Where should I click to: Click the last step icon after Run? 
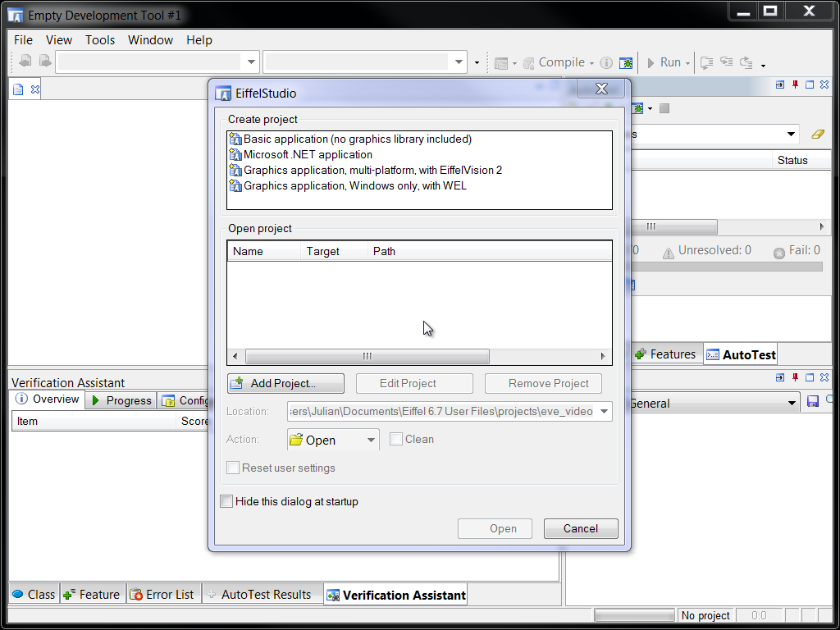tap(746, 62)
